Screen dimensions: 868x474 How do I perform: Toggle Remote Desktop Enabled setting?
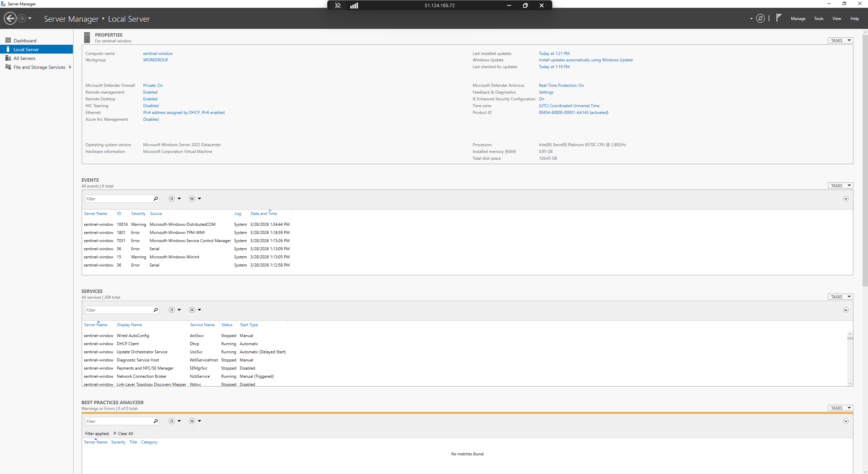point(150,99)
